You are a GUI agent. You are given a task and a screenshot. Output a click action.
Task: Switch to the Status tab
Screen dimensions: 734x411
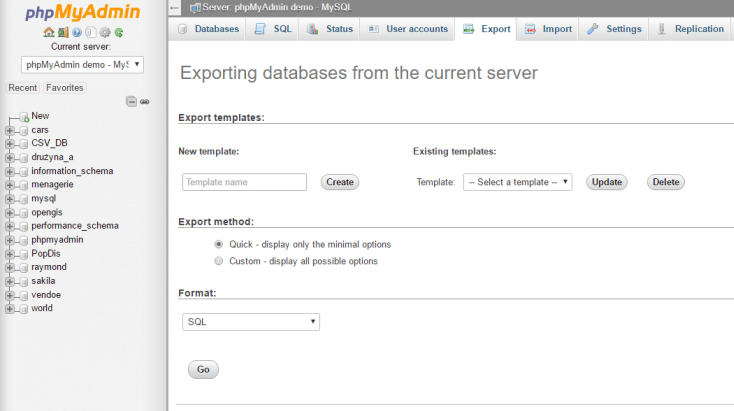(329, 29)
